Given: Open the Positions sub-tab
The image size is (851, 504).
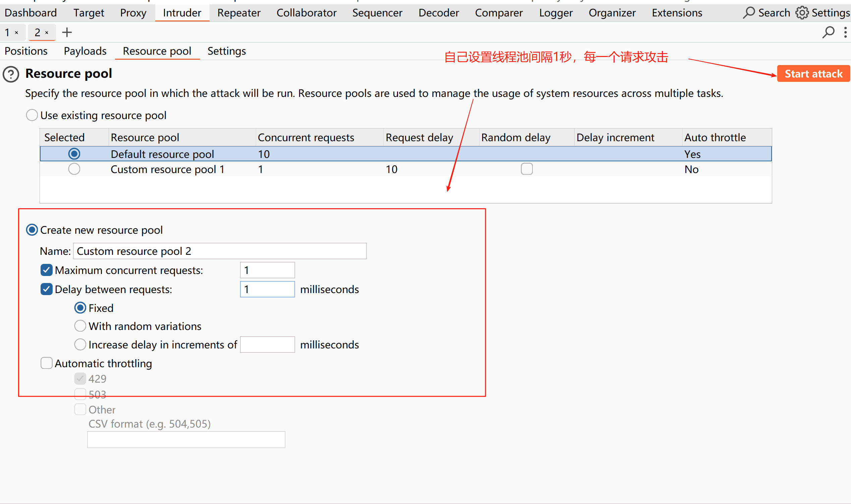Looking at the screenshot, I should pyautogui.click(x=26, y=51).
